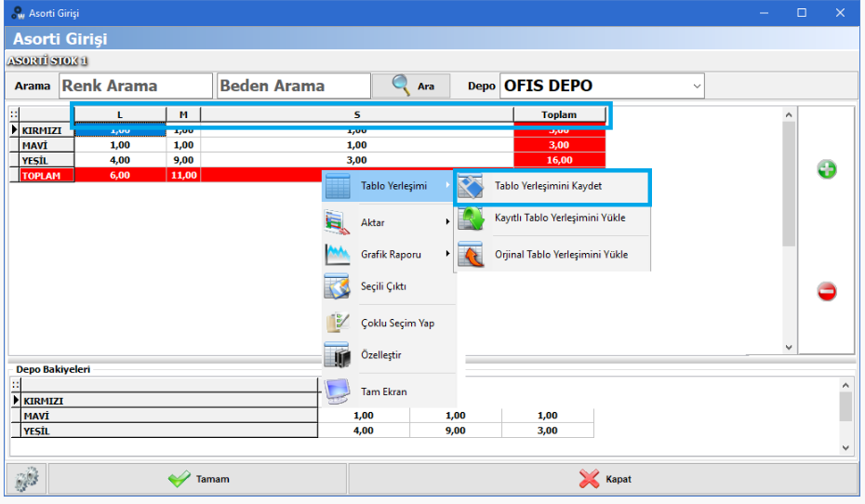Click the Tablo Yerleşimi table icon
The image size is (865, 504).
(338, 186)
